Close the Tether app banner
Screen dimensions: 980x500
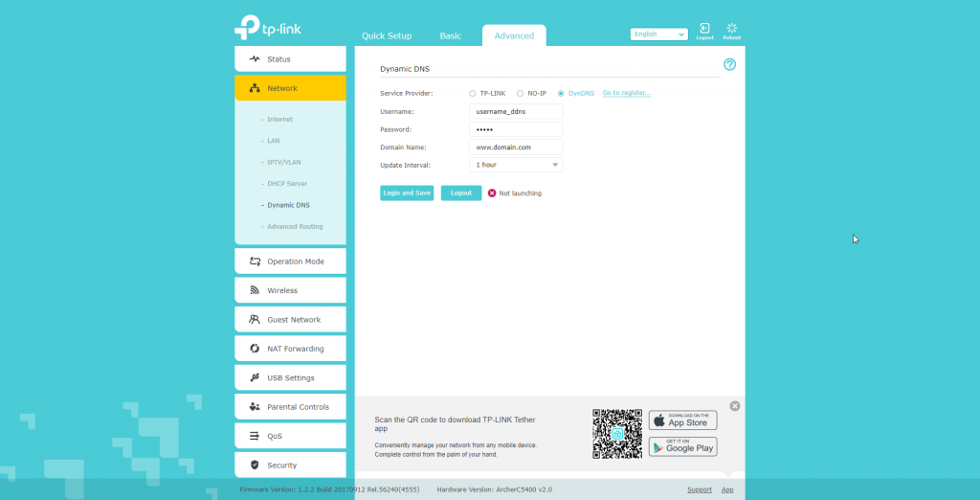[x=735, y=406]
